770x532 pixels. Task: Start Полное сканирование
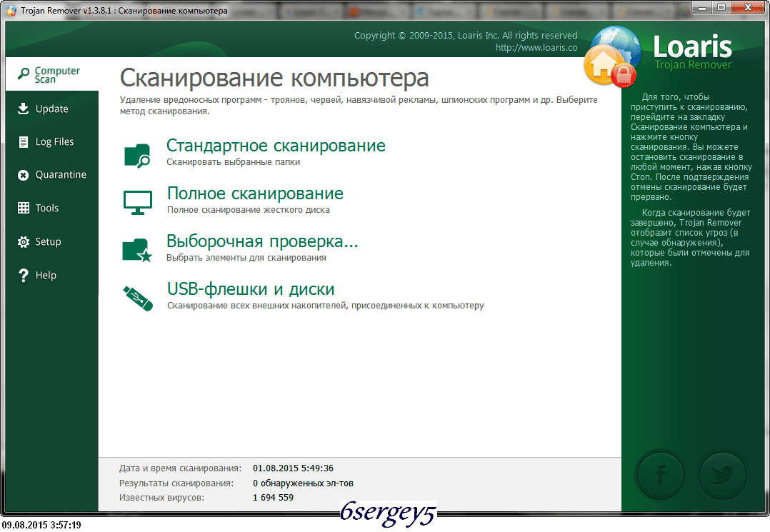[256, 194]
